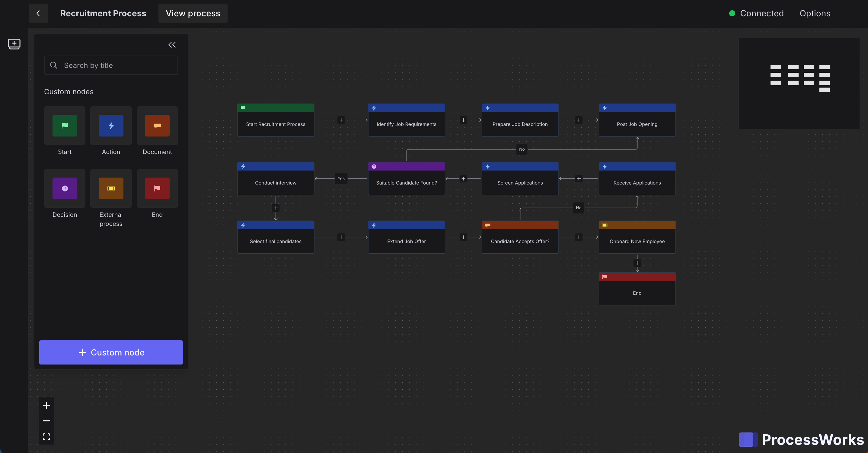Add node after Select final candidates
The image size is (868, 453).
[x=341, y=237]
